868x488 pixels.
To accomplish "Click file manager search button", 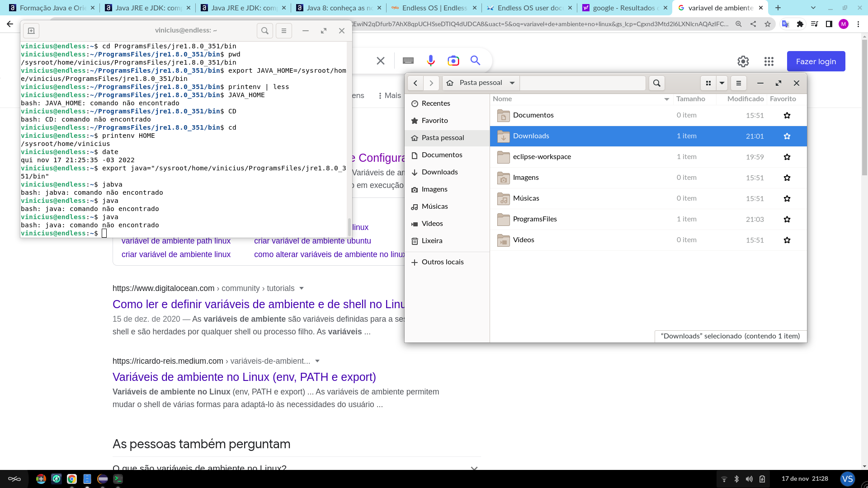I will 657,83.
